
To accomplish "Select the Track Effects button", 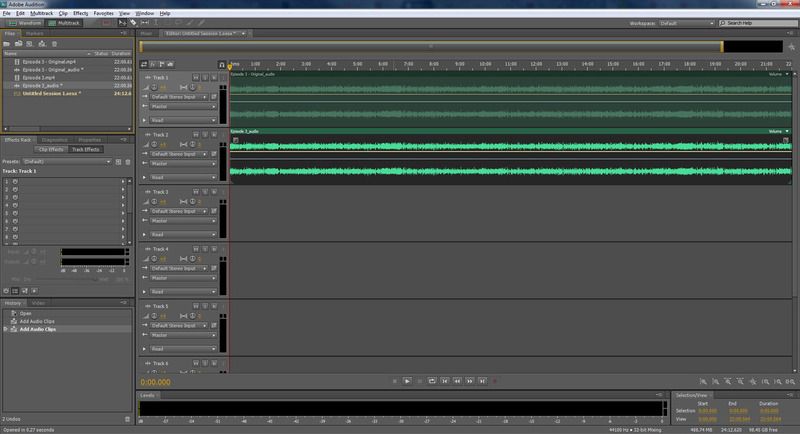I will coord(85,149).
